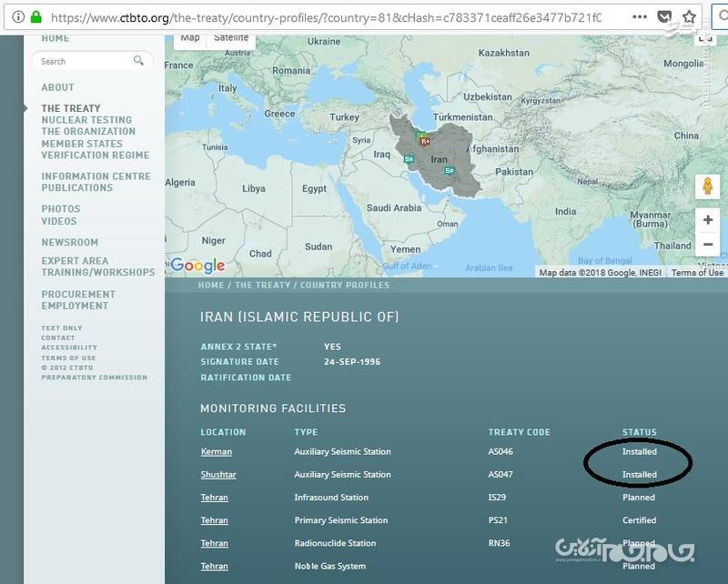Open the Verification Regime menu item
Viewport: 728px width, 584px height.
point(95,156)
